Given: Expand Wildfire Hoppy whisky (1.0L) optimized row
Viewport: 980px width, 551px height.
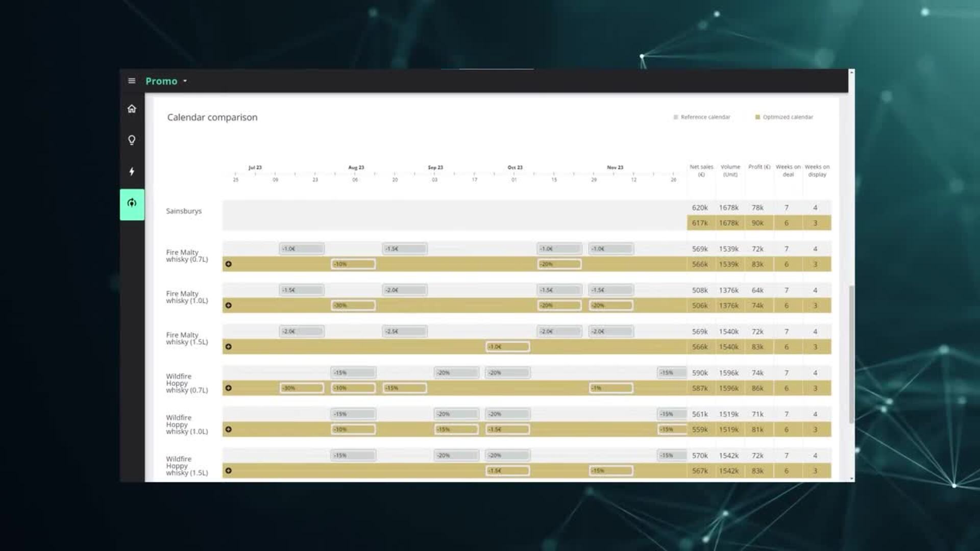Looking at the screenshot, I should 229,429.
